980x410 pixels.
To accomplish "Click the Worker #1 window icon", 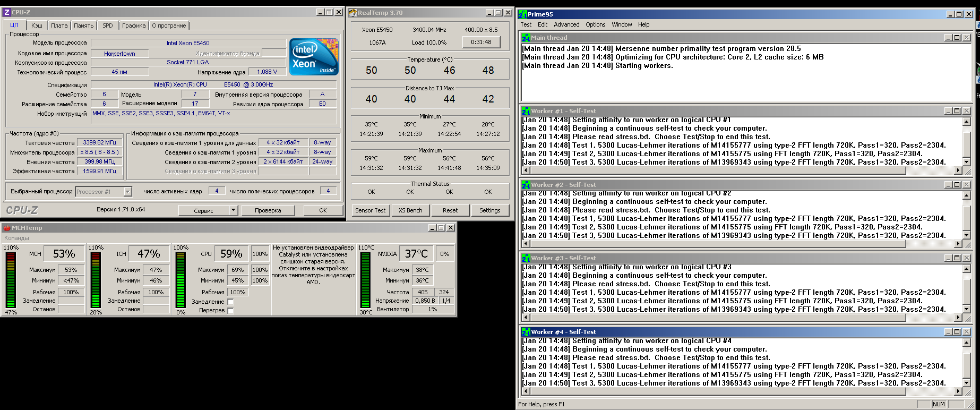I will [526, 111].
